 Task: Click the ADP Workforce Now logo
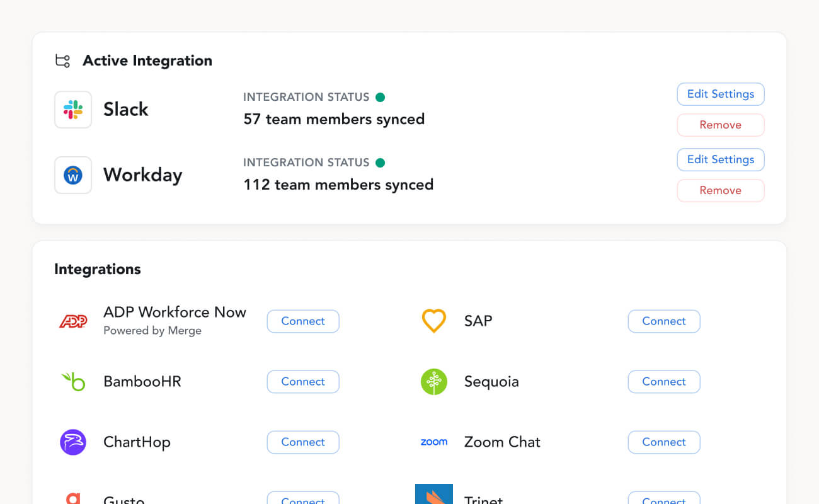pos(73,321)
